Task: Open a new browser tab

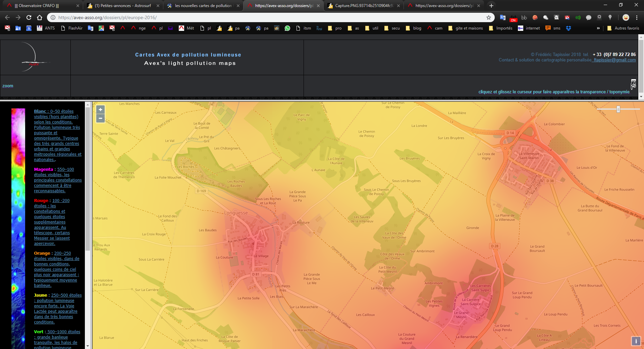Action: click(491, 6)
